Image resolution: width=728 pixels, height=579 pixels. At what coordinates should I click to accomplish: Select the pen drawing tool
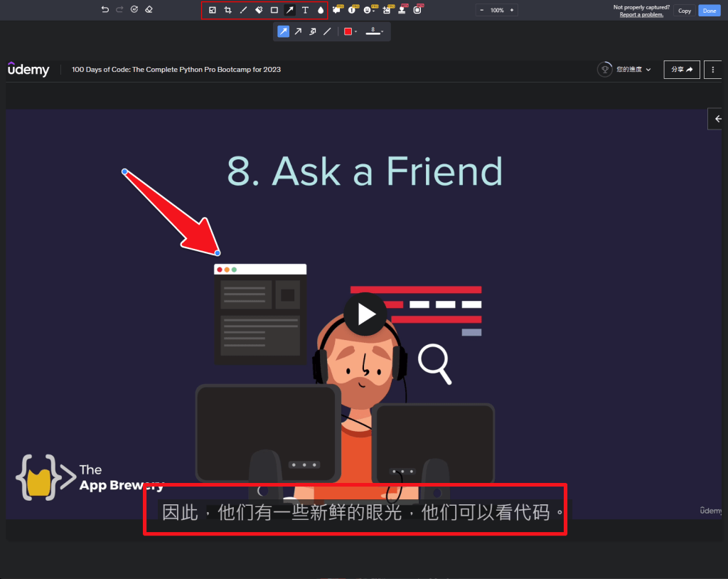tap(243, 10)
